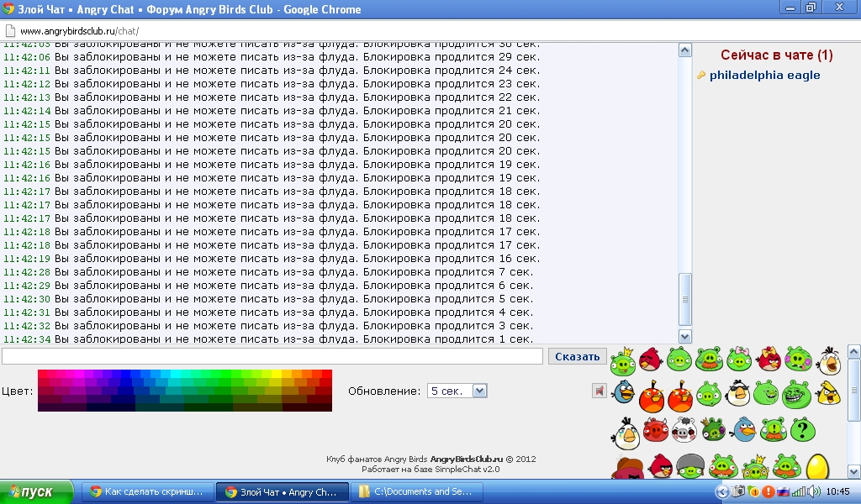This screenshot has width=861, height=504.
Task: Switch to Злой Чат taskbar window
Action: click(x=283, y=492)
